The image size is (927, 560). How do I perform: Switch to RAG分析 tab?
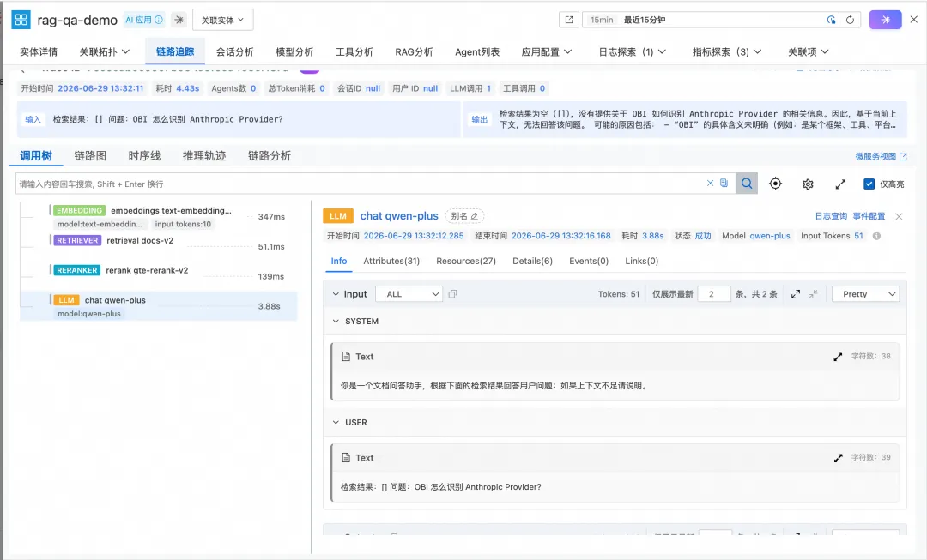coord(414,52)
